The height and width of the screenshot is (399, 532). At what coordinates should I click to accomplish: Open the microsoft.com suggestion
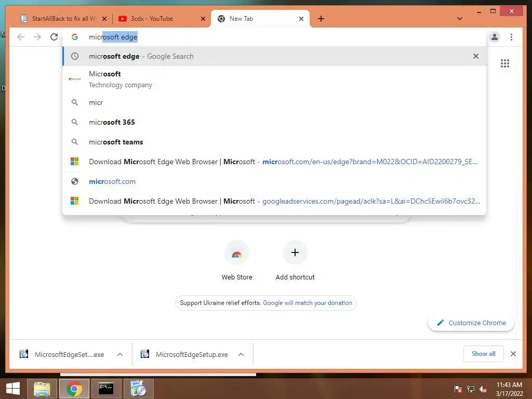274,181
